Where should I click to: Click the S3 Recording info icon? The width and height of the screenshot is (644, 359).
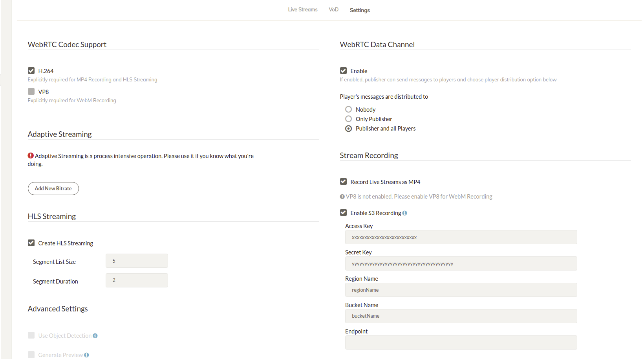[x=405, y=213]
